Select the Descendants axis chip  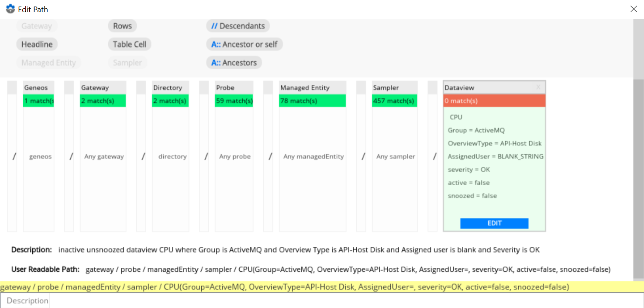point(238,26)
